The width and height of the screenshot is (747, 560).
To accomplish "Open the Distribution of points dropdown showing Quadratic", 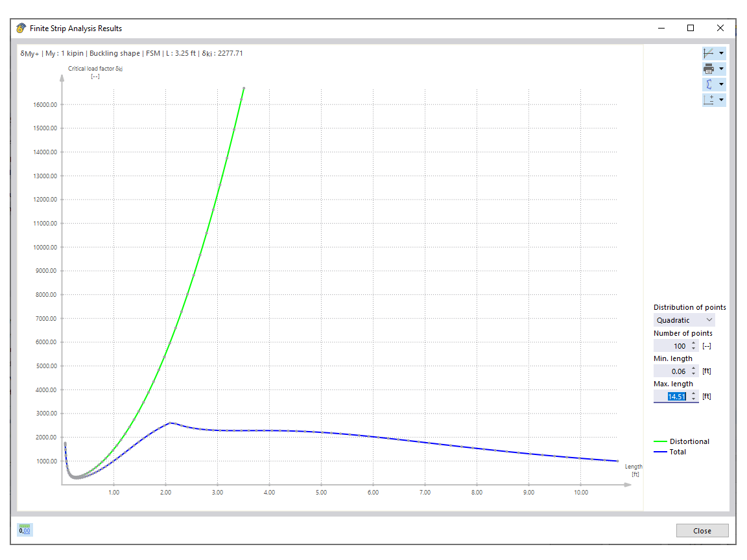I will coord(683,320).
